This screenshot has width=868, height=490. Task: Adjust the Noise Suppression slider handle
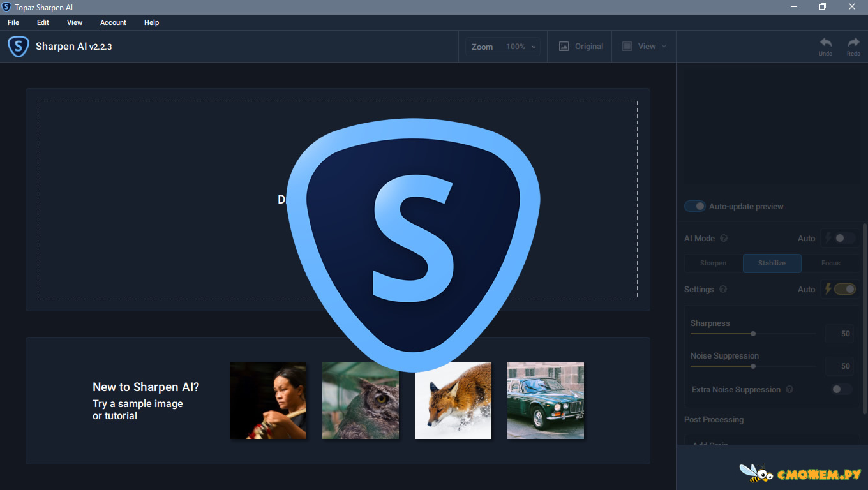[x=753, y=366]
